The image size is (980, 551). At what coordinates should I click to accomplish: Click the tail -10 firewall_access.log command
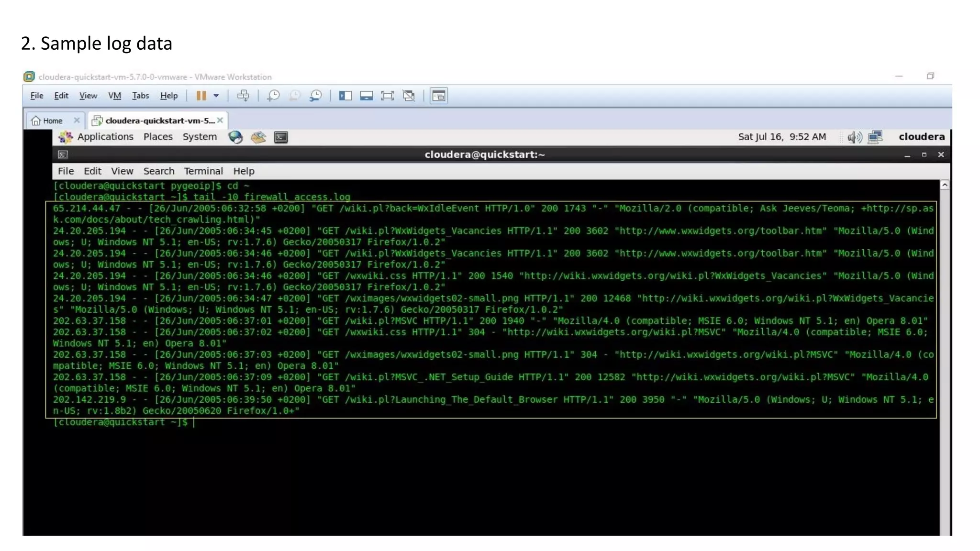(x=272, y=197)
